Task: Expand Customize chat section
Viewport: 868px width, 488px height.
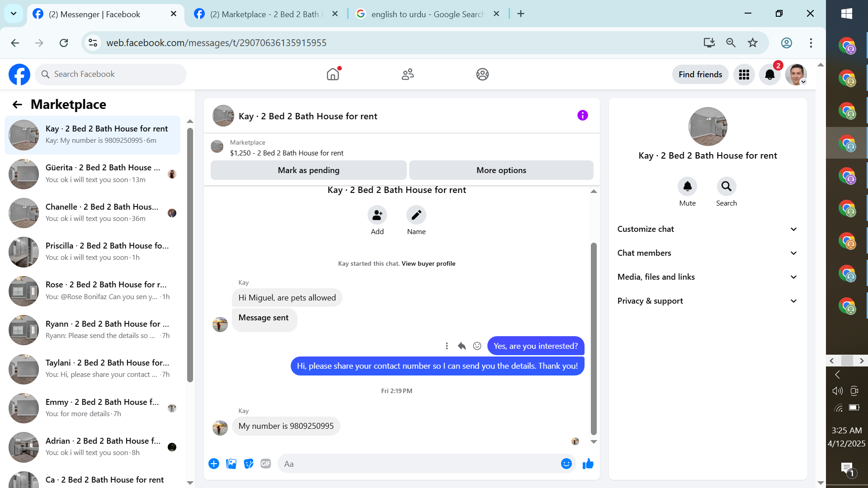Action: coord(708,229)
